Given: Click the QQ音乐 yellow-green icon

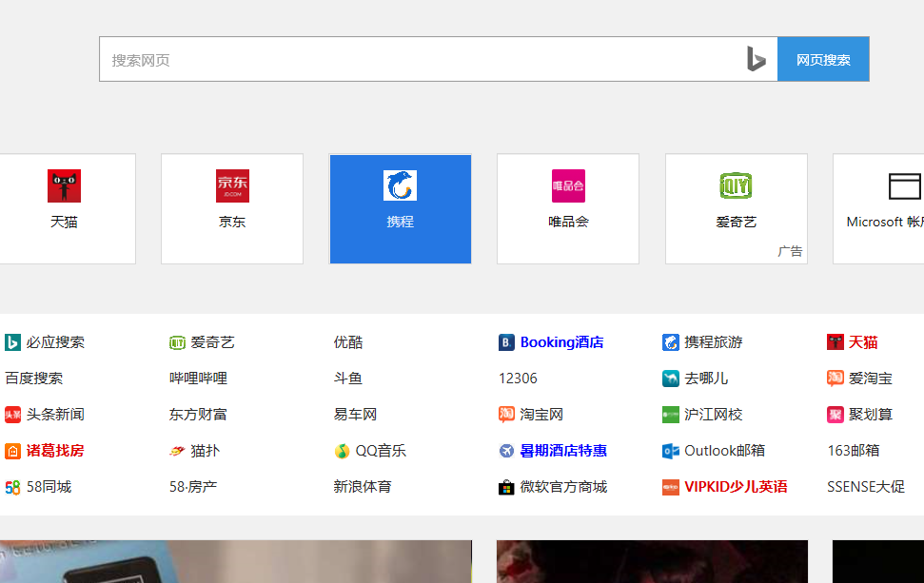Looking at the screenshot, I should point(342,451).
